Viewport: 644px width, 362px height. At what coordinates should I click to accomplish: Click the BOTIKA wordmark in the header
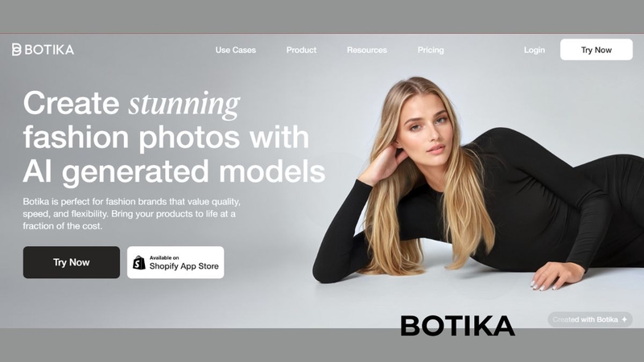(49, 50)
